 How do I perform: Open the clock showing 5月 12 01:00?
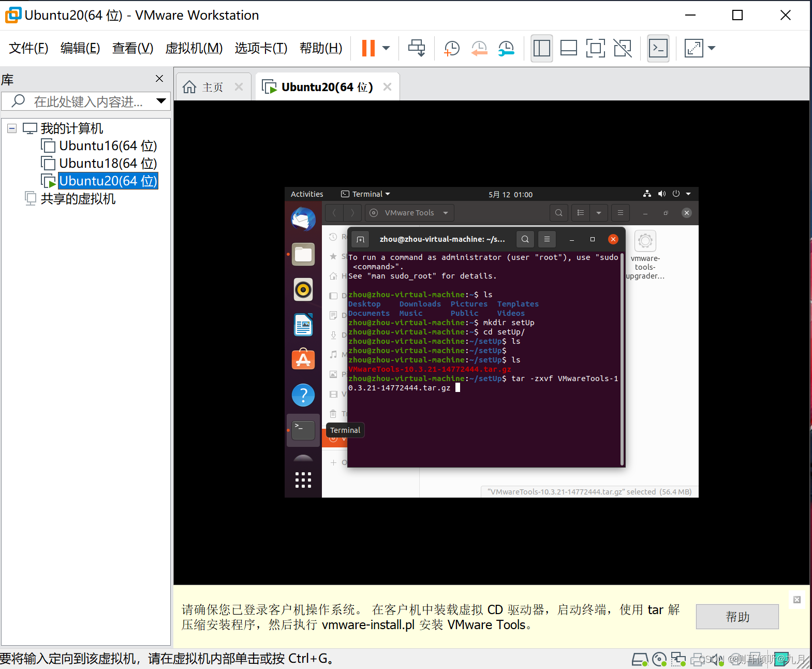[510, 195]
